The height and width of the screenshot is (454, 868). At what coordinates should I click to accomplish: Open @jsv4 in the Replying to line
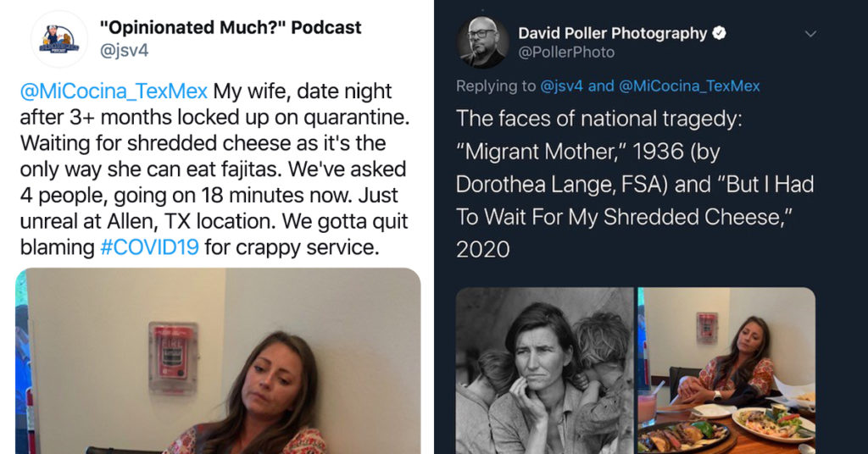[561, 86]
